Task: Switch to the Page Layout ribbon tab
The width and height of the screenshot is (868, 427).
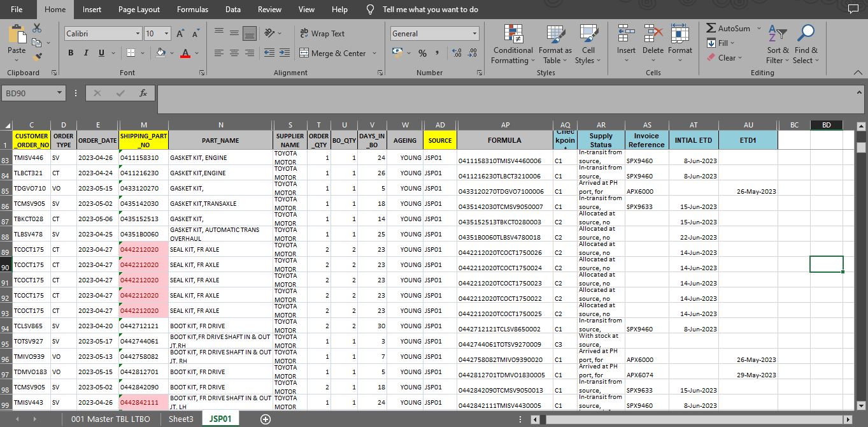Action: tap(139, 10)
